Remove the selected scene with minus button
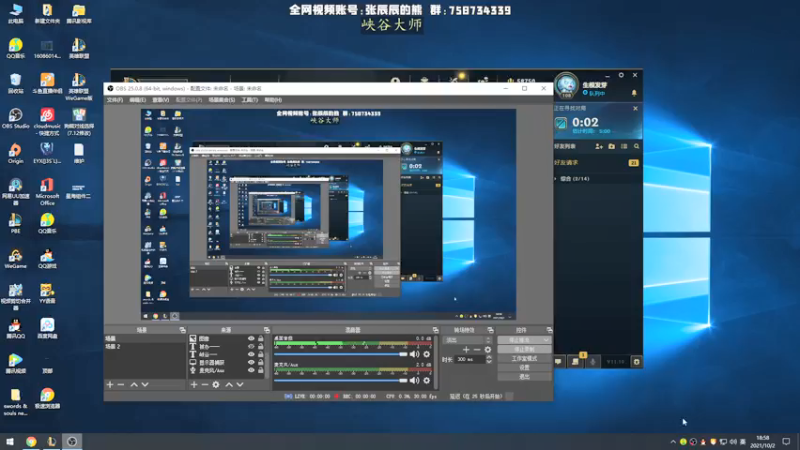 (121, 385)
